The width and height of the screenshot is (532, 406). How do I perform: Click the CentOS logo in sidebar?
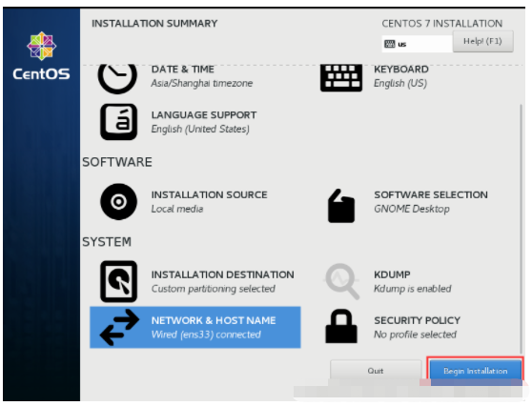click(41, 56)
